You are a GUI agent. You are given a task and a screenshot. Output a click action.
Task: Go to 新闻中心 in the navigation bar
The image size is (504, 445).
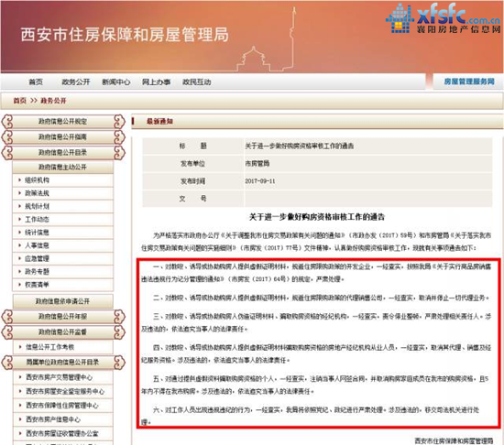click(116, 81)
